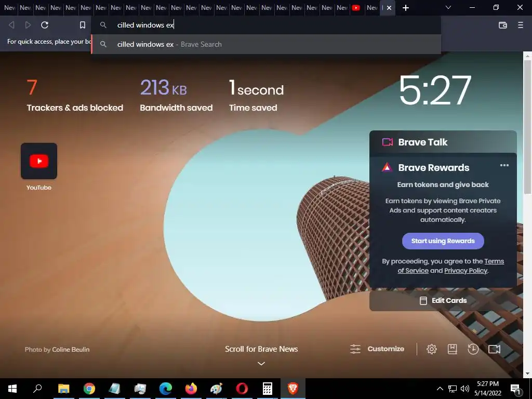Expand Brave News with the down chevron
Image resolution: width=532 pixels, height=399 pixels.
click(261, 363)
